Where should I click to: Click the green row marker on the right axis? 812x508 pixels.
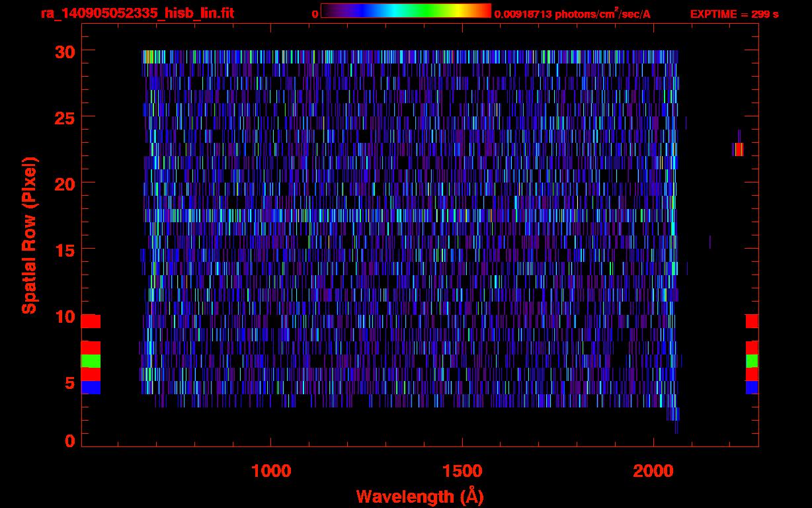coord(752,361)
